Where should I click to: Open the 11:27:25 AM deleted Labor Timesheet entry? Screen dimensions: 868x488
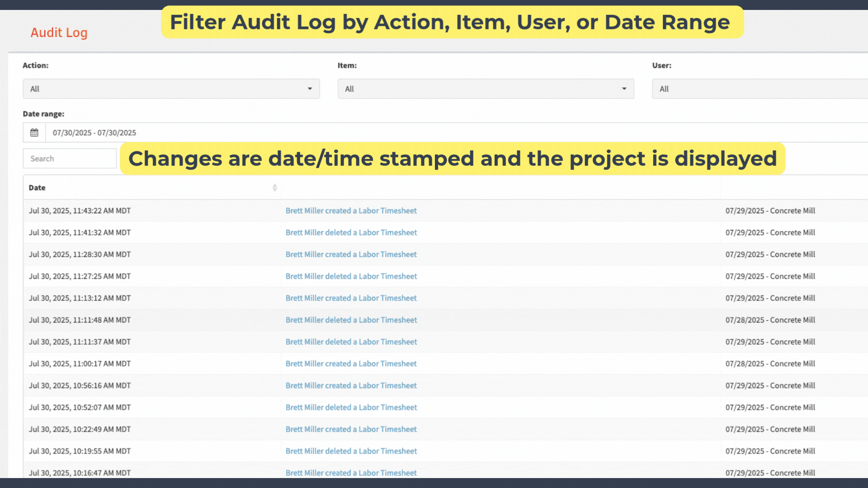coord(351,276)
